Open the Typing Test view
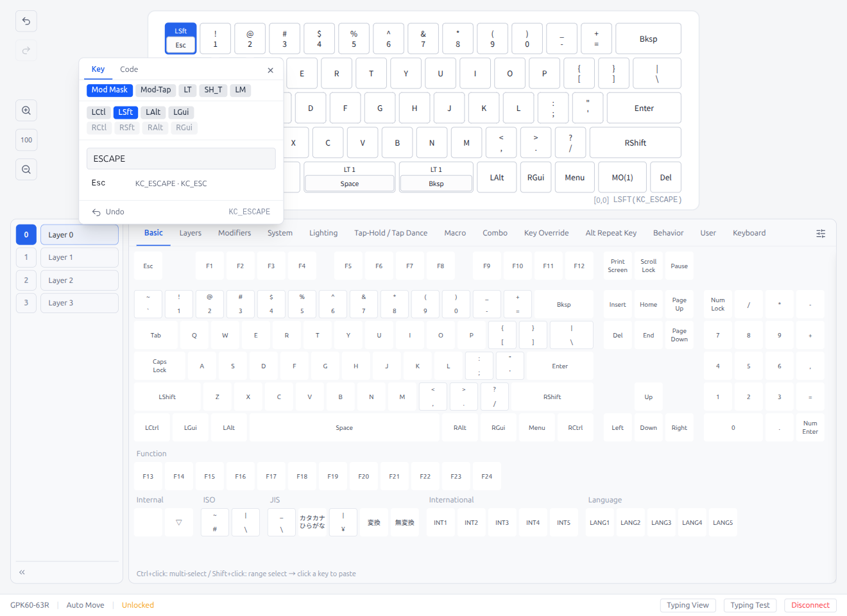This screenshot has height=616, width=847. 750,604
